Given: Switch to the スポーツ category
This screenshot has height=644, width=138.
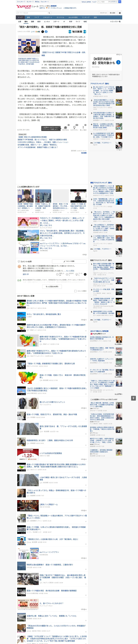Looking at the screenshot, I should [56, 22].
